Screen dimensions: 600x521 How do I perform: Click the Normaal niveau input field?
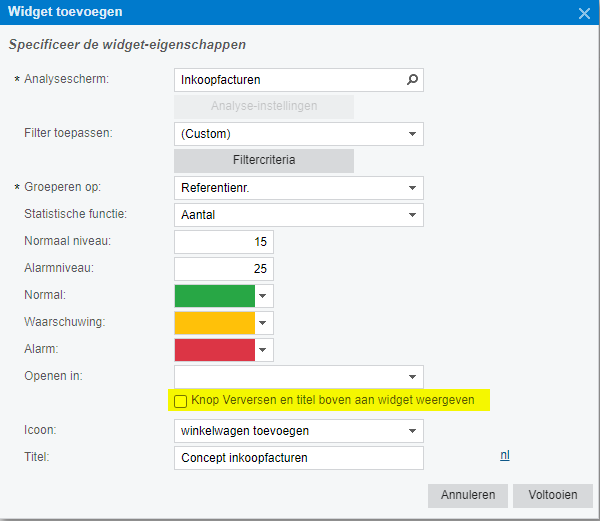pos(223,242)
